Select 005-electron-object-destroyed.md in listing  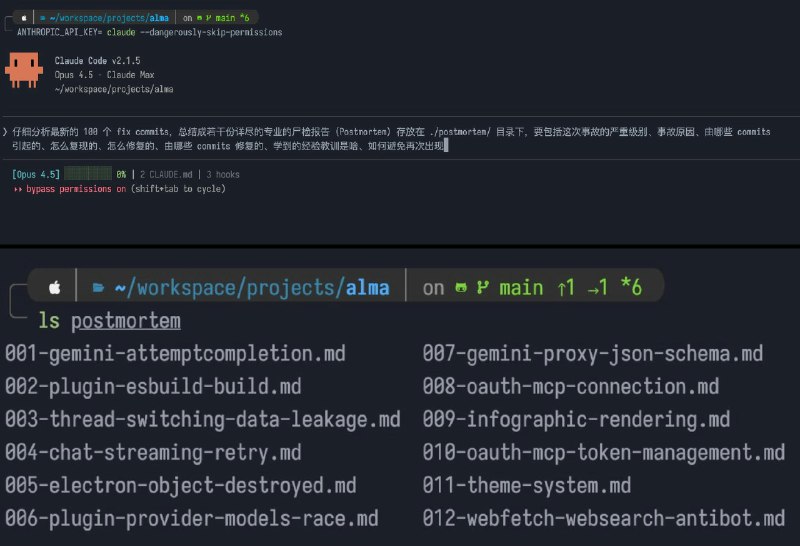(180, 485)
